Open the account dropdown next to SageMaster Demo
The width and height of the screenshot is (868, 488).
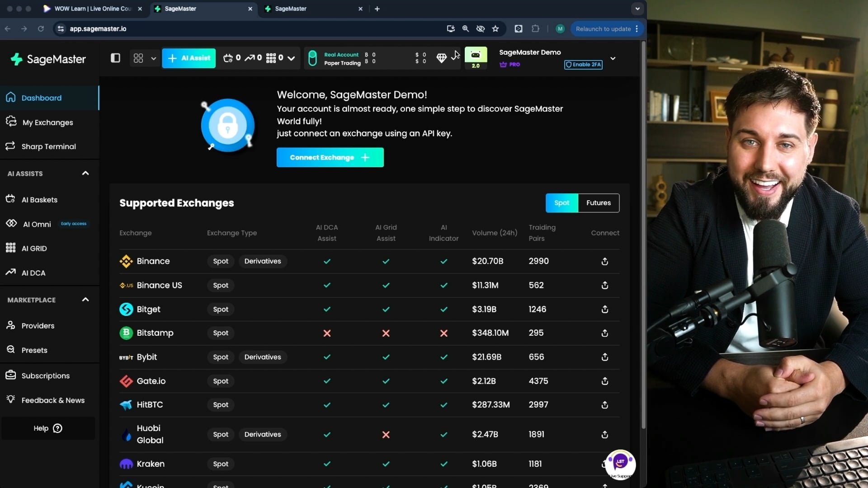click(x=613, y=58)
